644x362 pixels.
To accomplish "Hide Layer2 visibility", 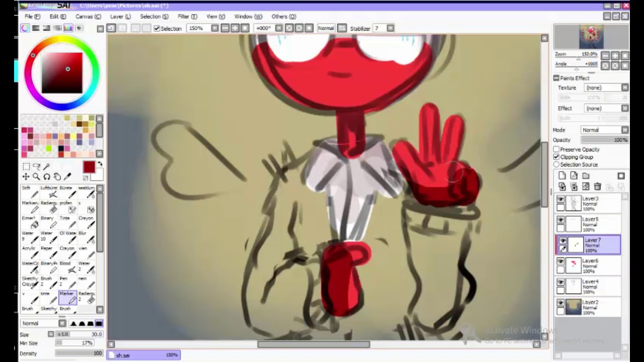I will tap(560, 303).
